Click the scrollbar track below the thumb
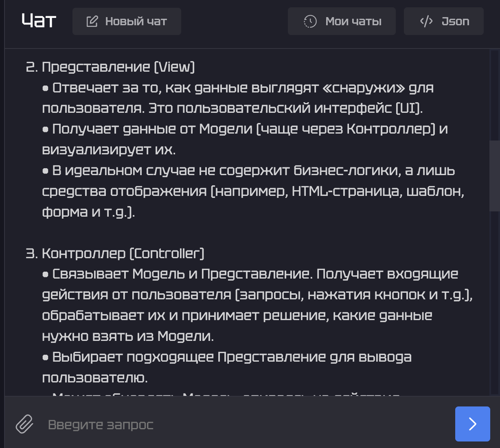This screenshot has width=500, height=448. 494,301
